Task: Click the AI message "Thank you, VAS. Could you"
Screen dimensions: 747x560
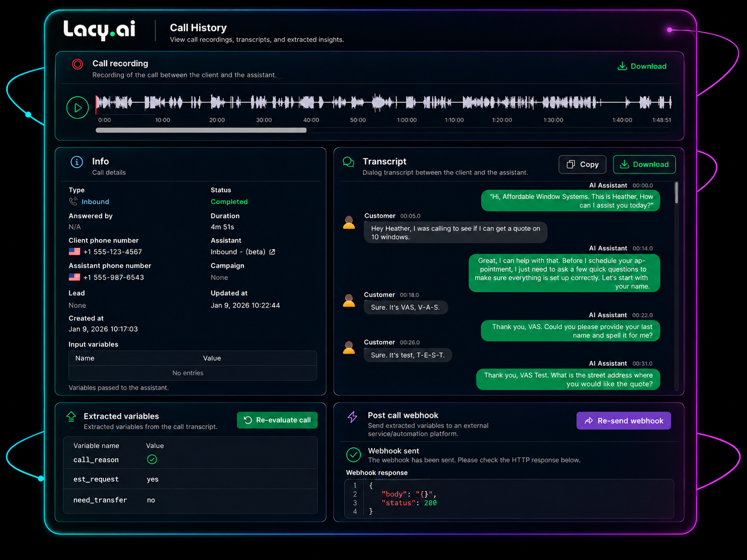Action: click(571, 331)
